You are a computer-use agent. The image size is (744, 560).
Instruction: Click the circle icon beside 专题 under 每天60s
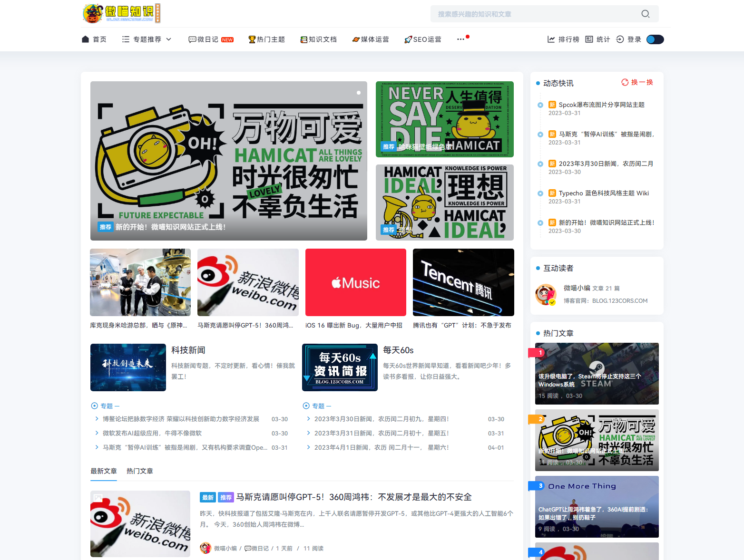(x=306, y=406)
